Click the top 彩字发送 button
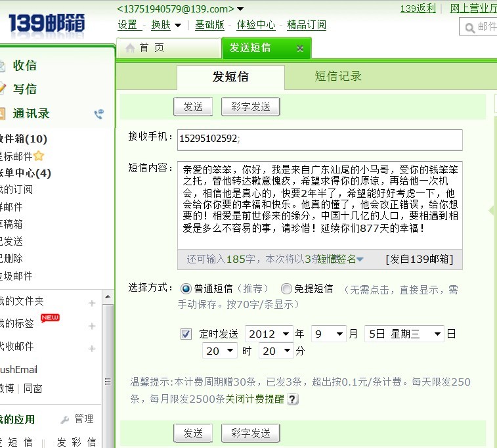The height and width of the screenshot is (448, 497). [250, 106]
